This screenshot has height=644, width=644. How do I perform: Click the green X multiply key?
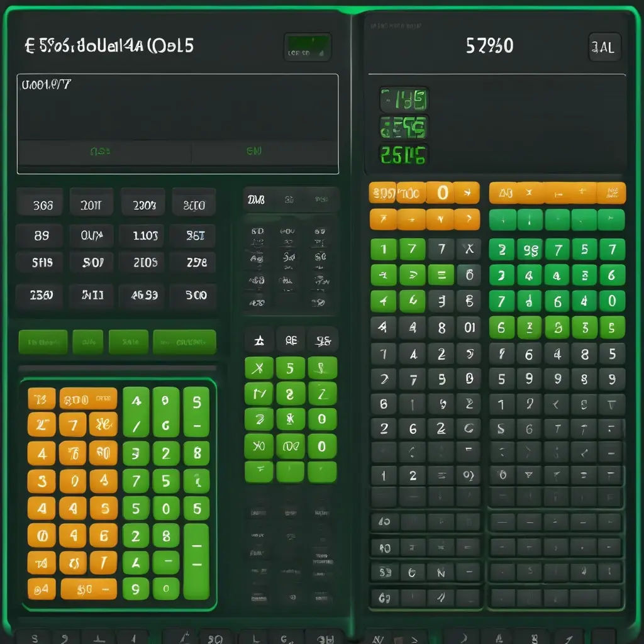258,368
